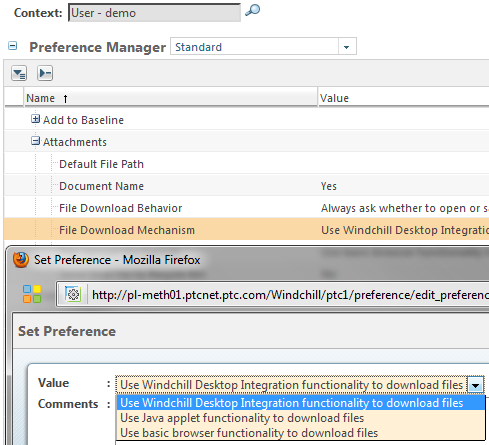
Task: Click the Firefox URL address field
Action: tap(289, 295)
